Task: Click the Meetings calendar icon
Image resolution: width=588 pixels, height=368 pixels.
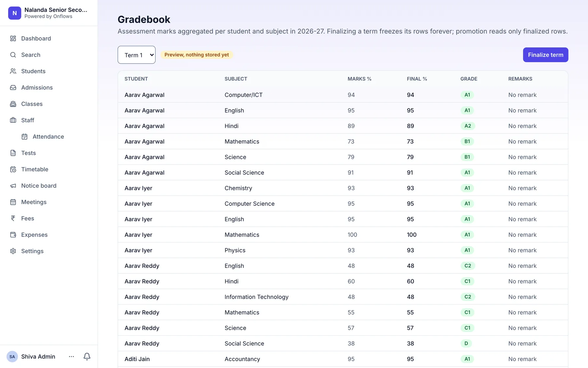Action: [x=13, y=202]
